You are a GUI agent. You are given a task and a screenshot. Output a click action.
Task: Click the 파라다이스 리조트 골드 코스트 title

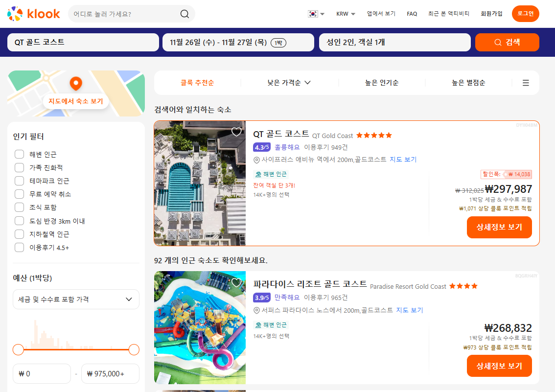click(x=310, y=284)
